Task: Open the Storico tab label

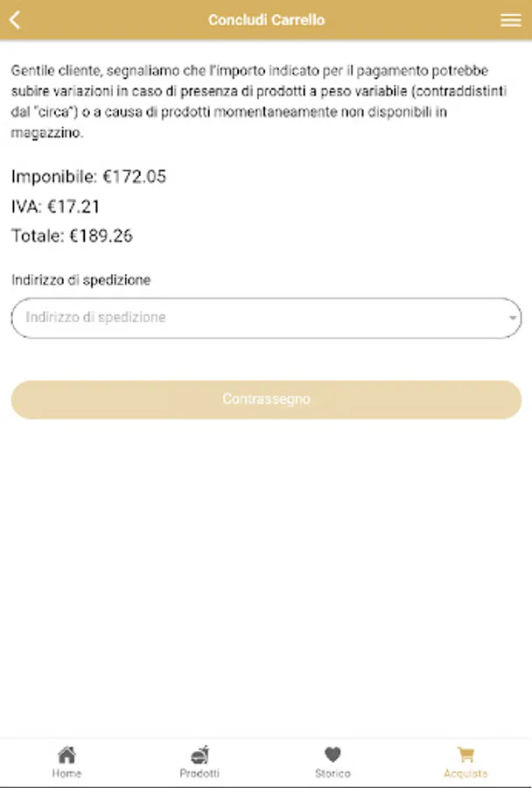Action: pos(332,774)
